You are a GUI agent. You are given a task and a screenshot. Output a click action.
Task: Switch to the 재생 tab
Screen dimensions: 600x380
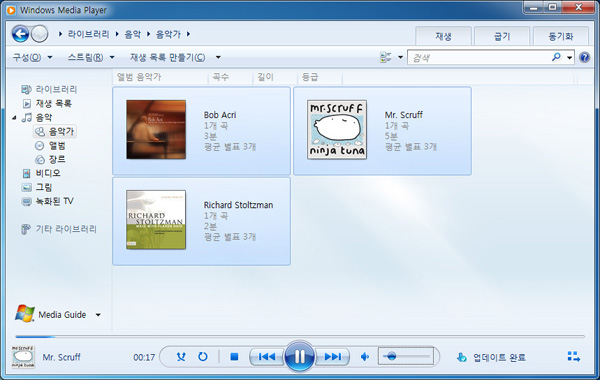tap(443, 36)
